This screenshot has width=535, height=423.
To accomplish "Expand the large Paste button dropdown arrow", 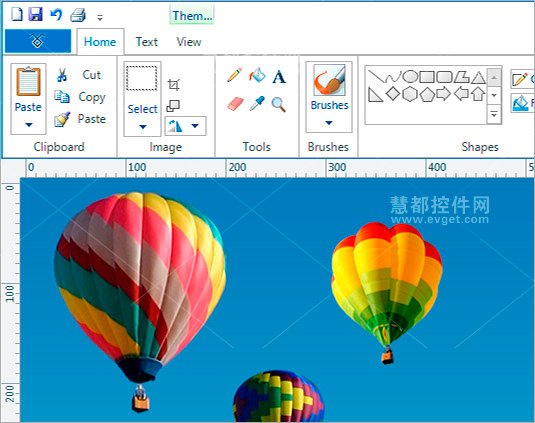I will [x=29, y=125].
